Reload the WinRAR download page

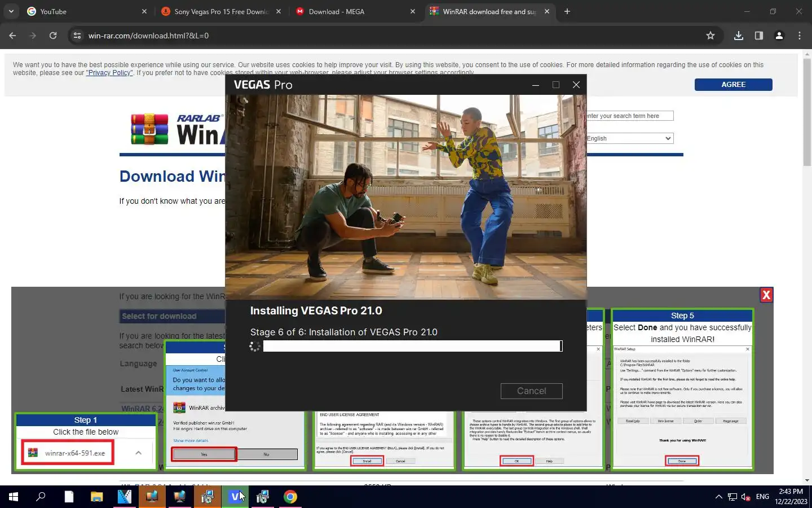point(53,36)
